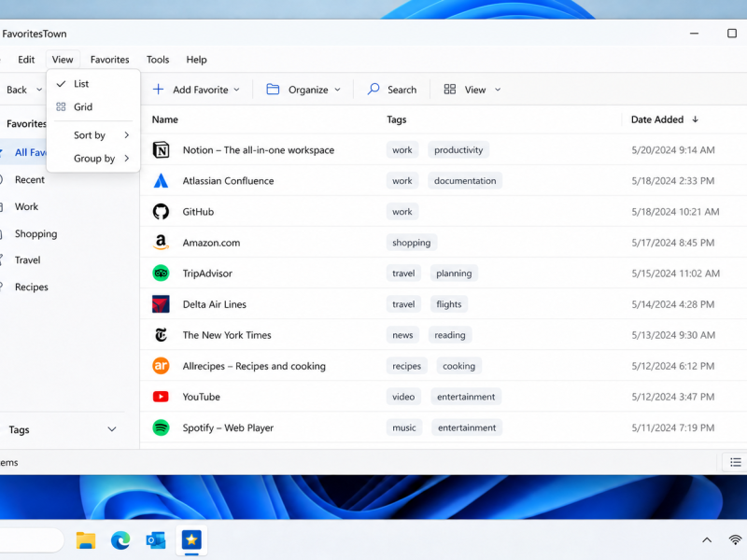
Task: Click the productivity tag on Notion
Action: [x=458, y=150]
